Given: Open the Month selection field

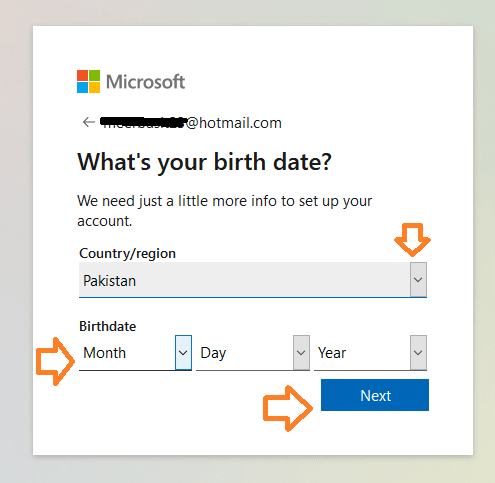Looking at the screenshot, I should pos(135,353).
